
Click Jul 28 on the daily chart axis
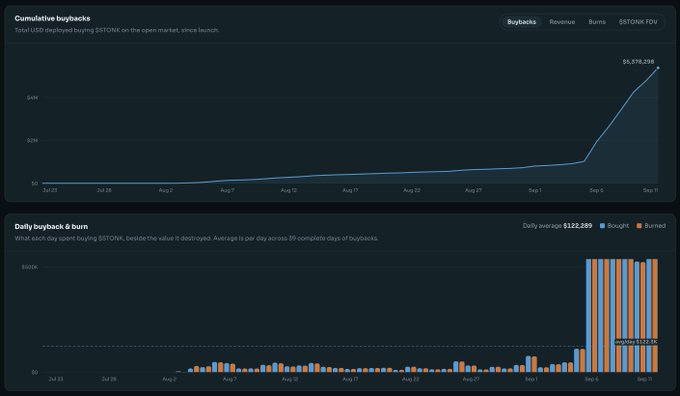click(109, 379)
